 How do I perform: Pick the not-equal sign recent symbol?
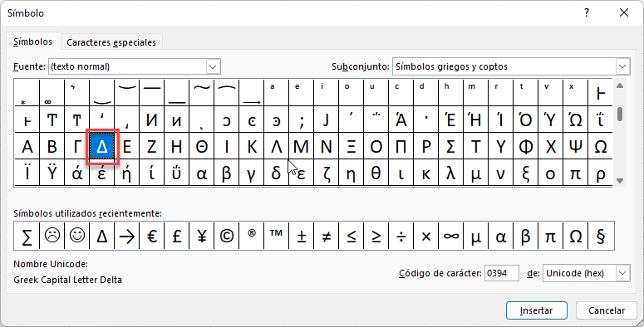[x=327, y=236]
